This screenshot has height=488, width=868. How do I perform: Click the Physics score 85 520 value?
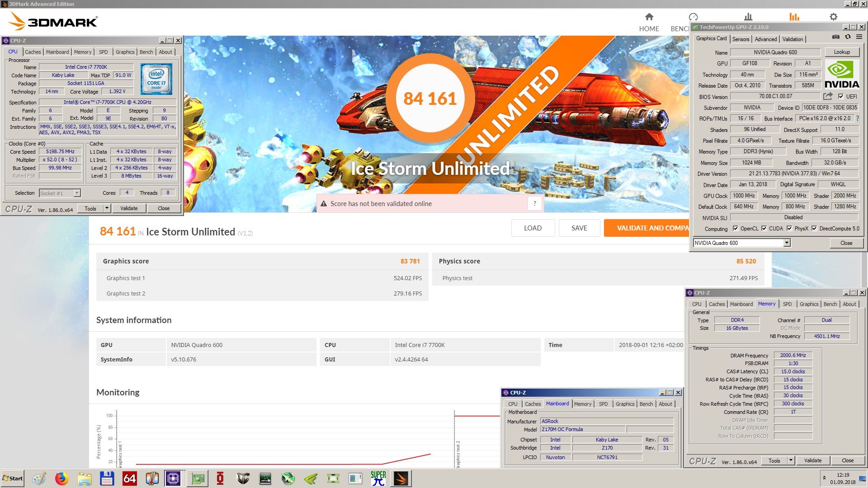coord(746,261)
